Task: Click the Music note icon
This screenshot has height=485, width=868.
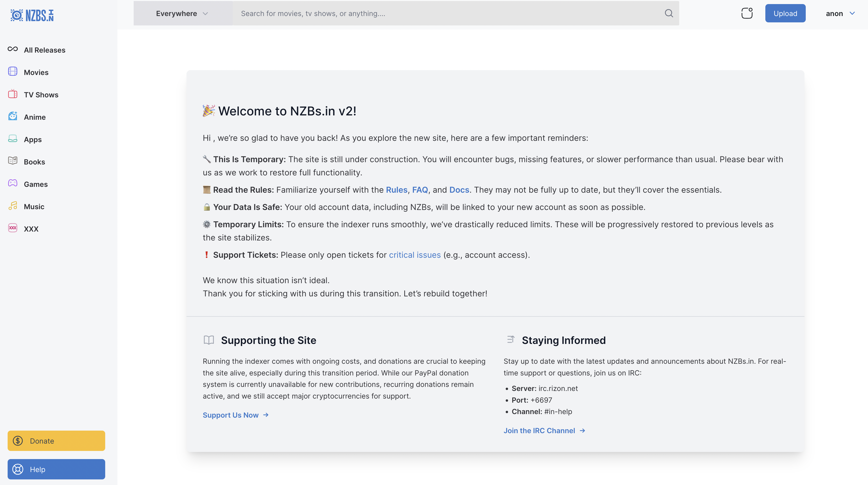Action: pos(13,206)
